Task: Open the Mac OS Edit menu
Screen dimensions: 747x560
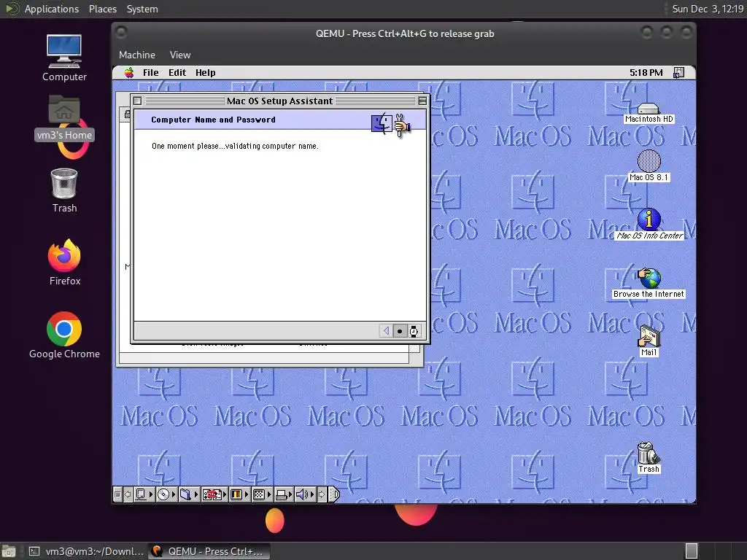Action: pyautogui.click(x=177, y=73)
